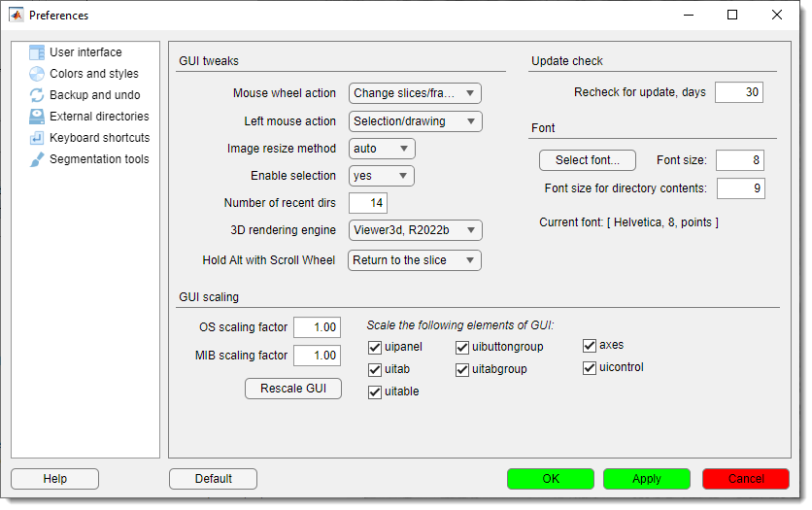Click the External directories drive icon
The width and height of the screenshot is (812, 510).
tap(37, 117)
